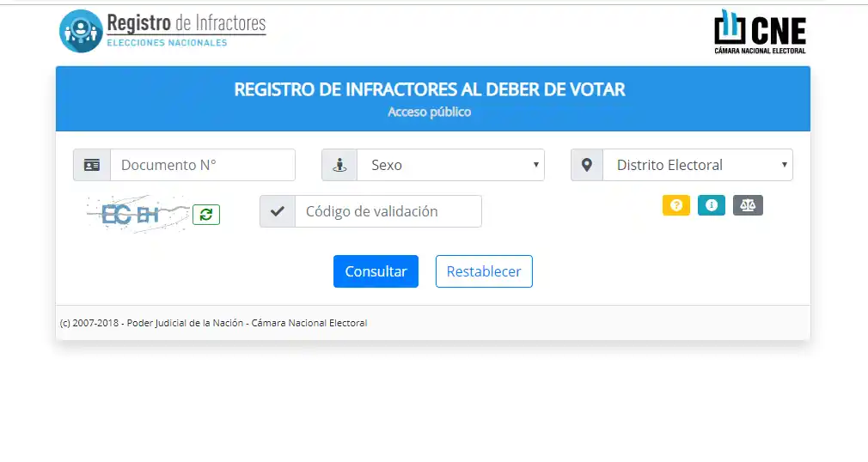
Task: Click the heading REGISTRO DE INFRACTORES AL DEBER DE VOTAR
Action: [x=430, y=89]
